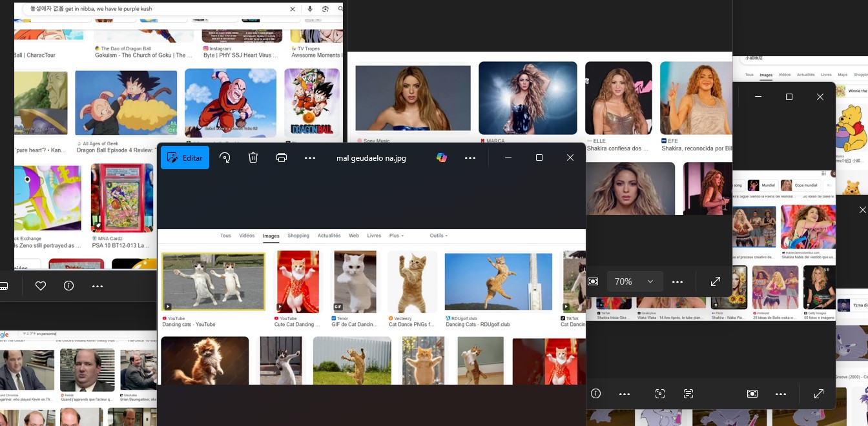Click the Editar button in Photos
This screenshot has width=868, height=426.
pos(185,157)
